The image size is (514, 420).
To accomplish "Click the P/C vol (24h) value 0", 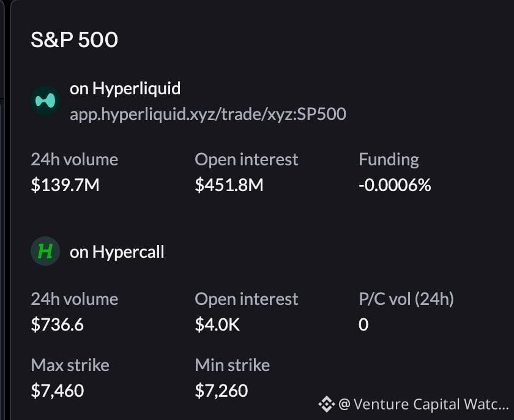I will 363,324.
